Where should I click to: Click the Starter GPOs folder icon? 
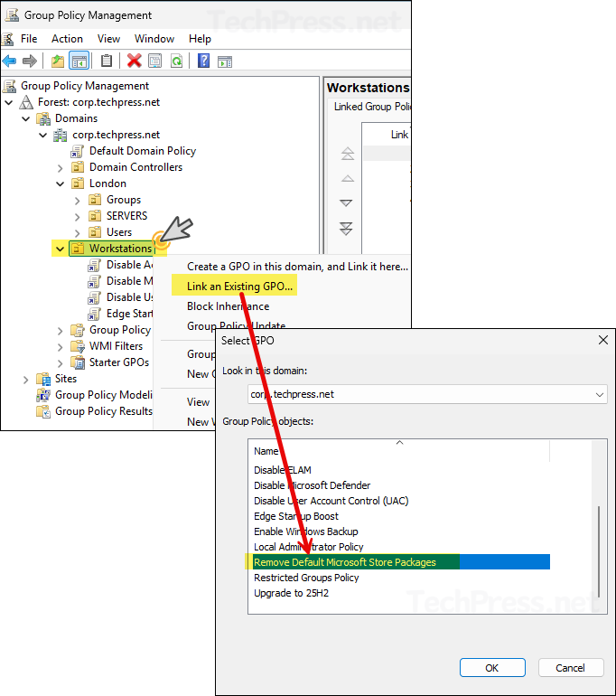[78, 362]
